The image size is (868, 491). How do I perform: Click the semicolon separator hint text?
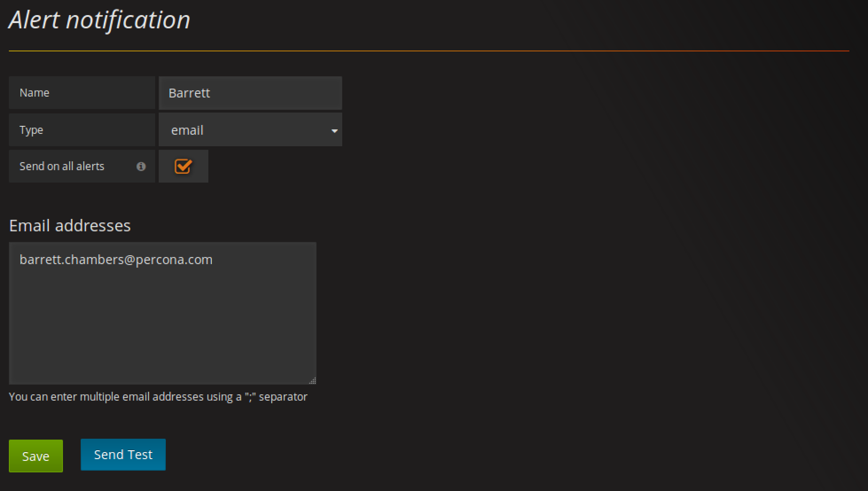point(158,397)
